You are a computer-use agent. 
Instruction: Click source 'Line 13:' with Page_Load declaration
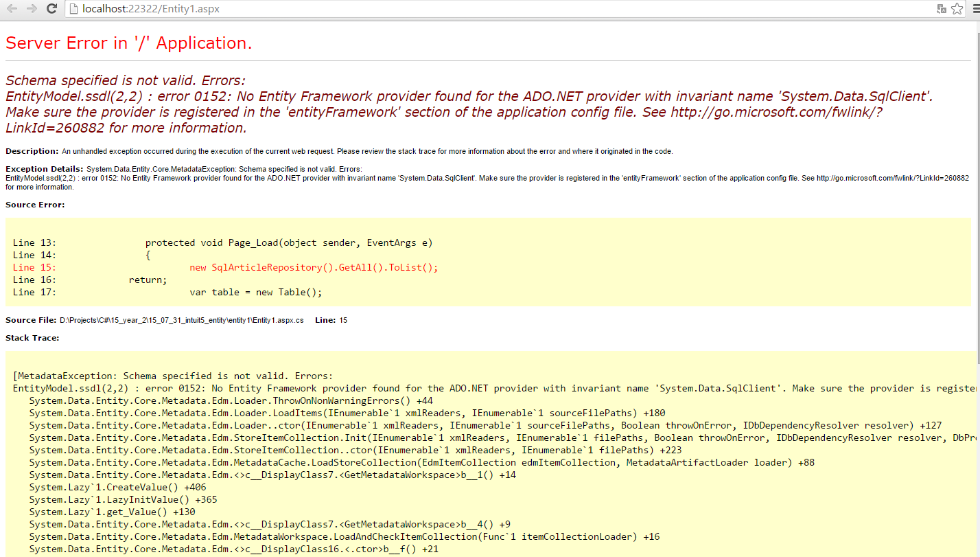click(x=223, y=242)
